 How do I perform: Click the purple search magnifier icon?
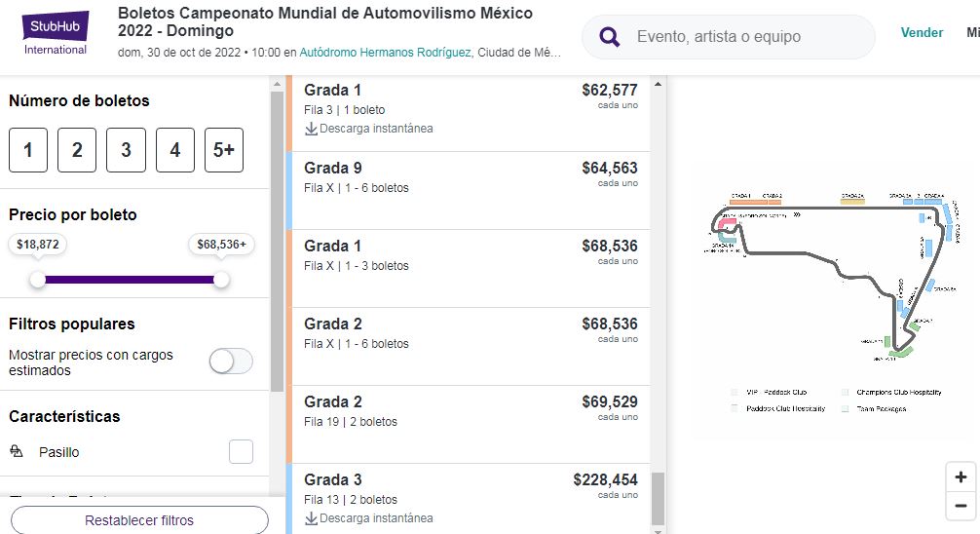tap(610, 37)
